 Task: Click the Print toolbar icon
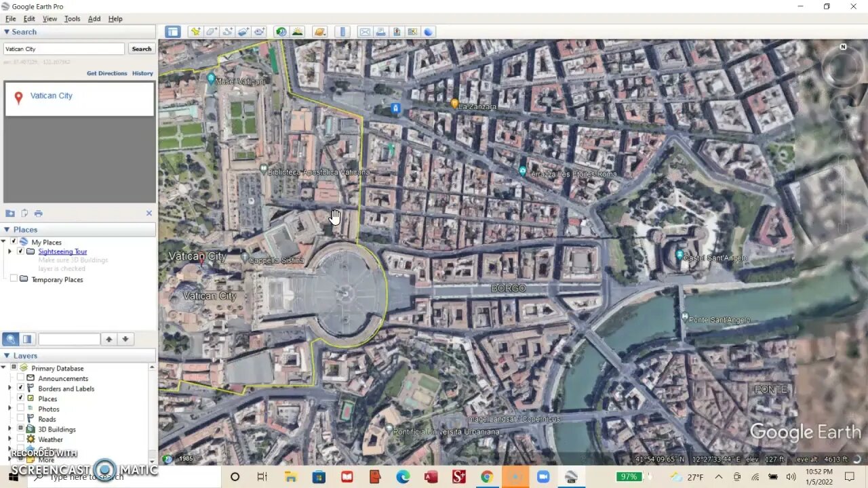[380, 32]
